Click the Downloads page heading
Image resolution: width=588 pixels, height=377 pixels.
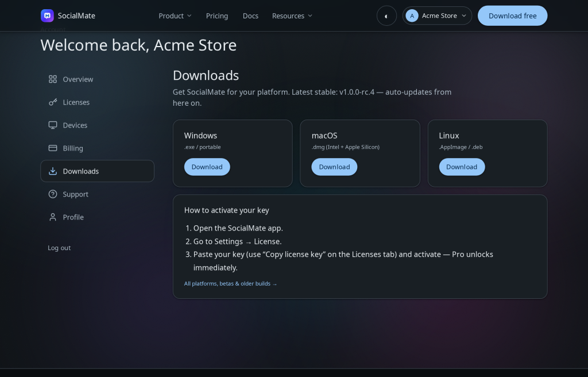tap(206, 75)
